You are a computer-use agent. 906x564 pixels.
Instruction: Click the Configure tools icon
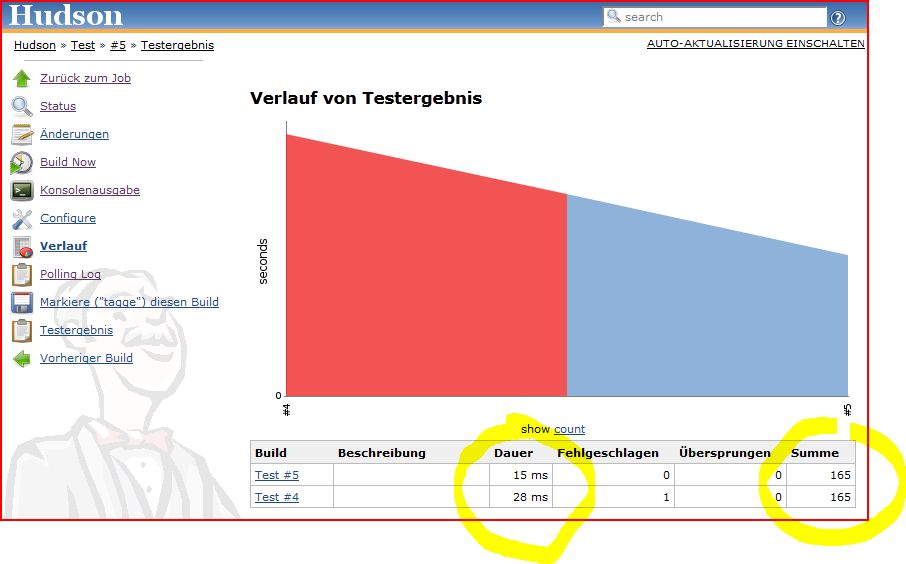(22, 218)
